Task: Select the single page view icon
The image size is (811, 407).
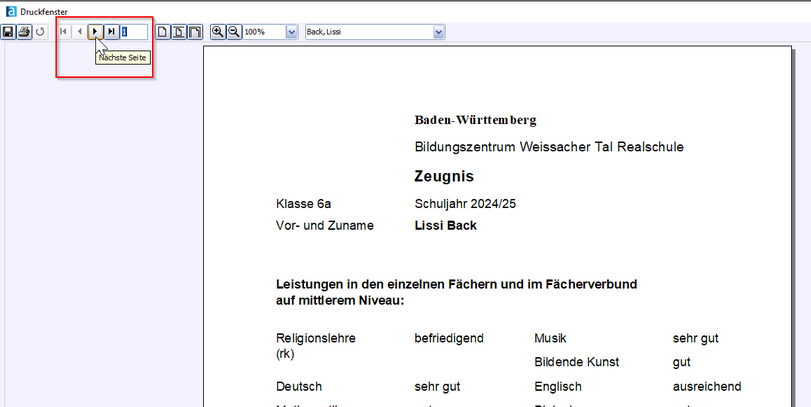Action: (163, 32)
